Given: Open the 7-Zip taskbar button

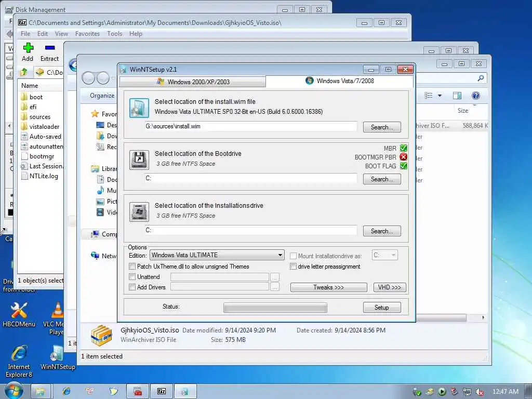Looking at the screenshot, I should click(162, 392).
